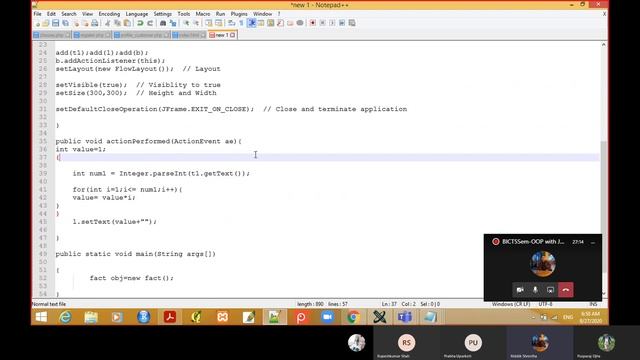This screenshot has height=360, width=640.
Task: Click line 39 'Integer.parseInt' code
Action: pyautogui.click(x=161, y=173)
